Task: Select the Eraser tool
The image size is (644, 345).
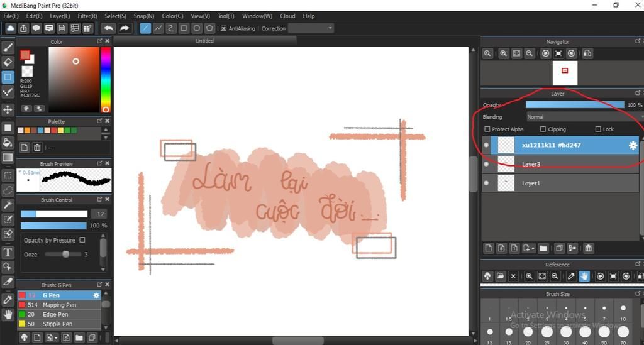Action: [8, 62]
